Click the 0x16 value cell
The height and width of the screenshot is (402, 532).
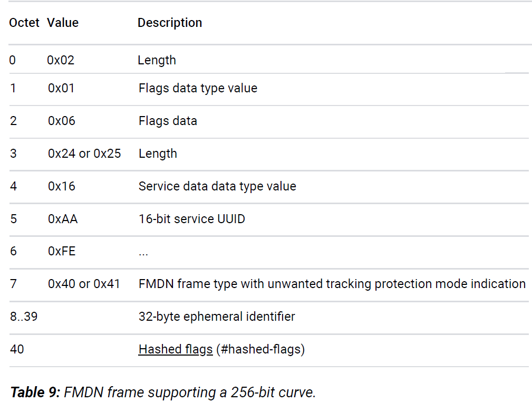click(62, 186)
